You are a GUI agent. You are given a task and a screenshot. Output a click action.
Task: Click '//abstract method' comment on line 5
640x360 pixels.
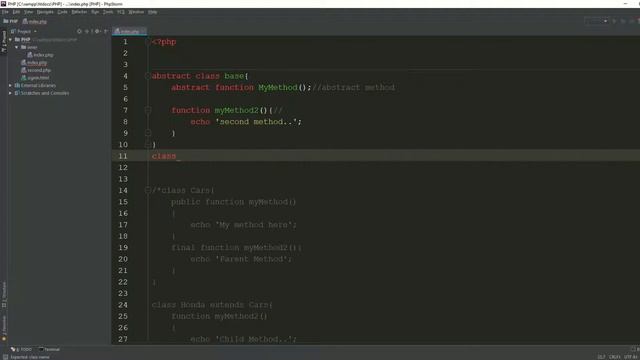pyautogui.click(x=353, y=87)
